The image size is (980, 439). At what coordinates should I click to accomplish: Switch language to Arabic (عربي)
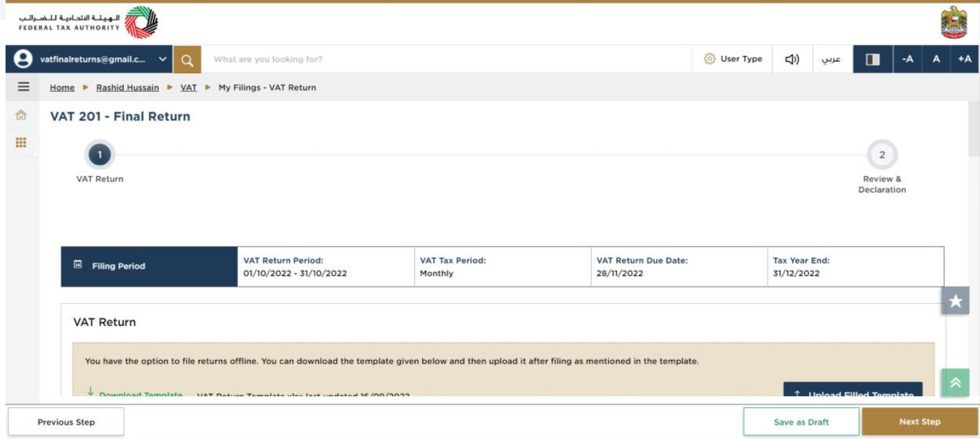coord(831,60)
